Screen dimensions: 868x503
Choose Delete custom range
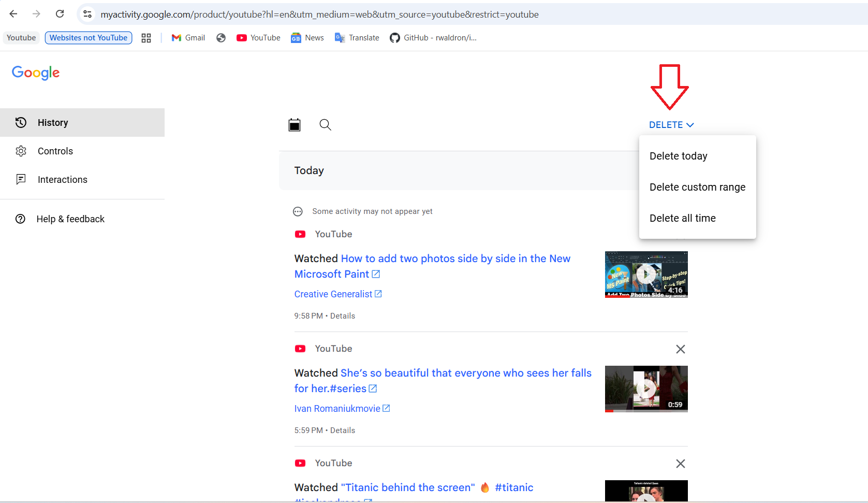tap(697, 187)
